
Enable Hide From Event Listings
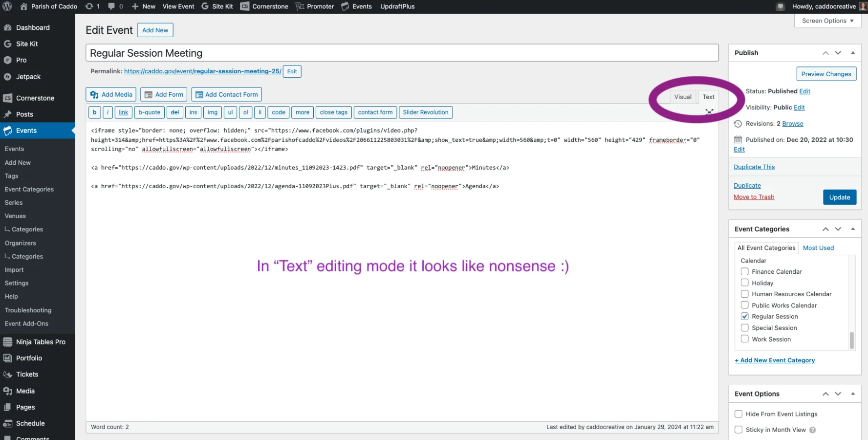click(x=738, y=414)
